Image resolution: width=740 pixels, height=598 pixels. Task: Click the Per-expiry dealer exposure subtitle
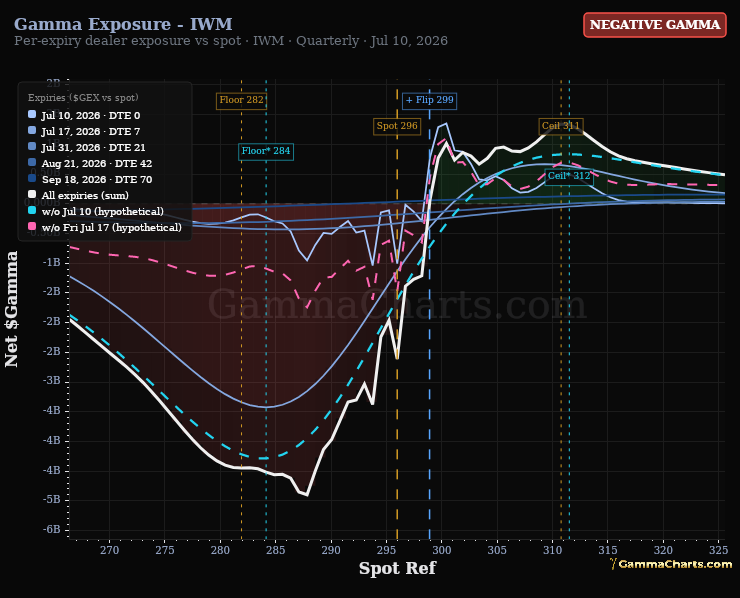(x=231, y=41)
